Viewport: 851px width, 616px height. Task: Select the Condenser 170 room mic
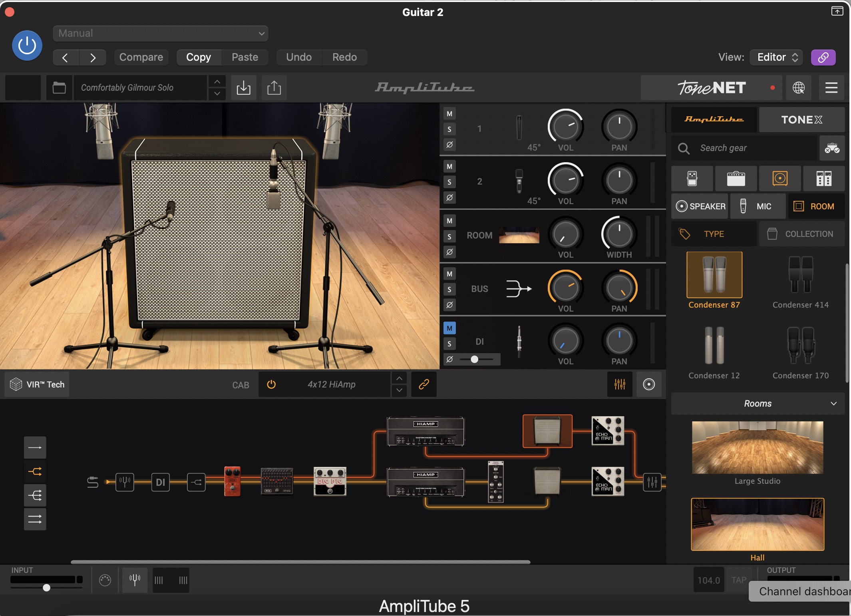(x=800, y=352)
